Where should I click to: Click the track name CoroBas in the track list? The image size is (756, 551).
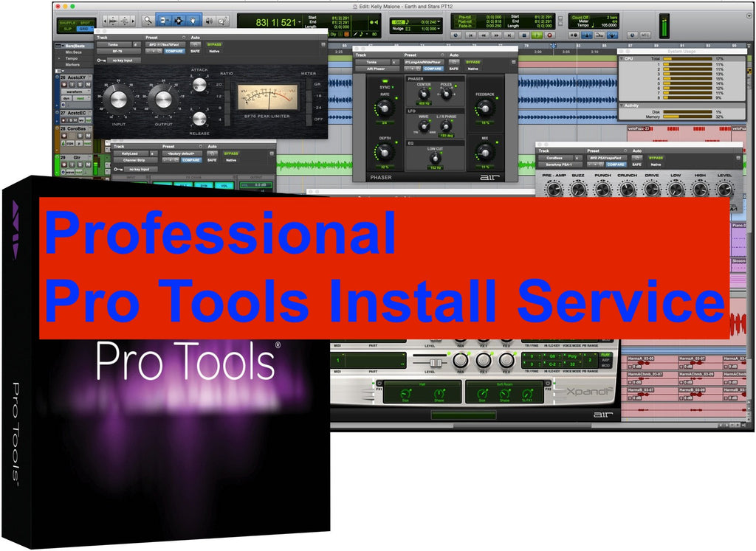point(77,128)
